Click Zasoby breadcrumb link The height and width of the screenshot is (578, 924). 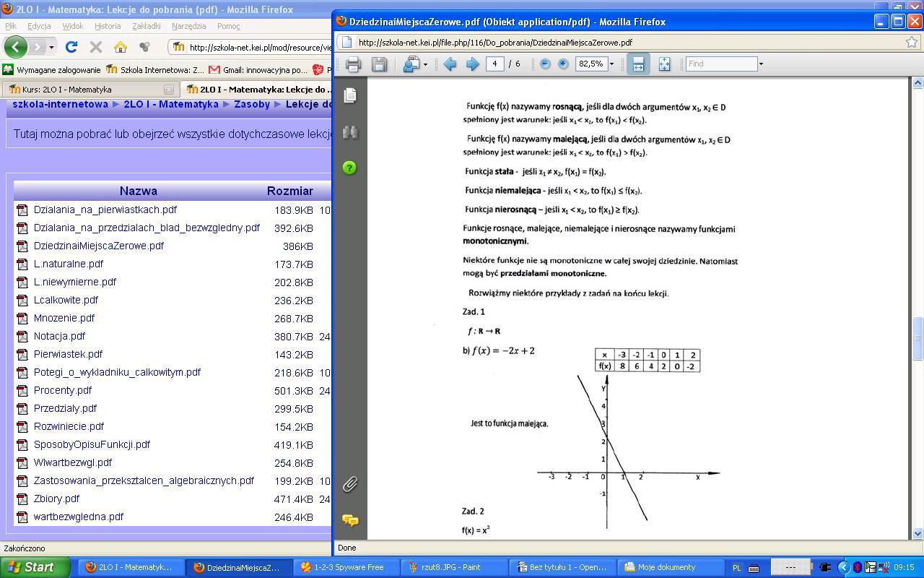click(x=252, y=104)
